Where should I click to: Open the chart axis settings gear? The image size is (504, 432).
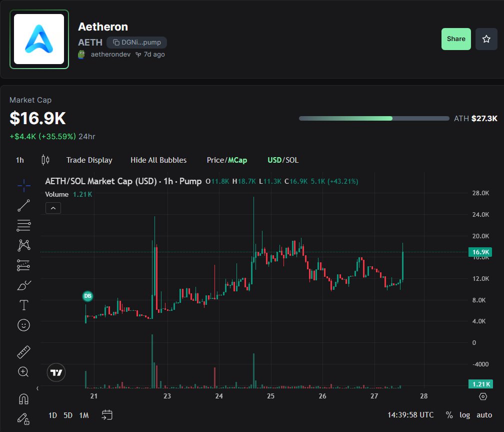[483, 396]
